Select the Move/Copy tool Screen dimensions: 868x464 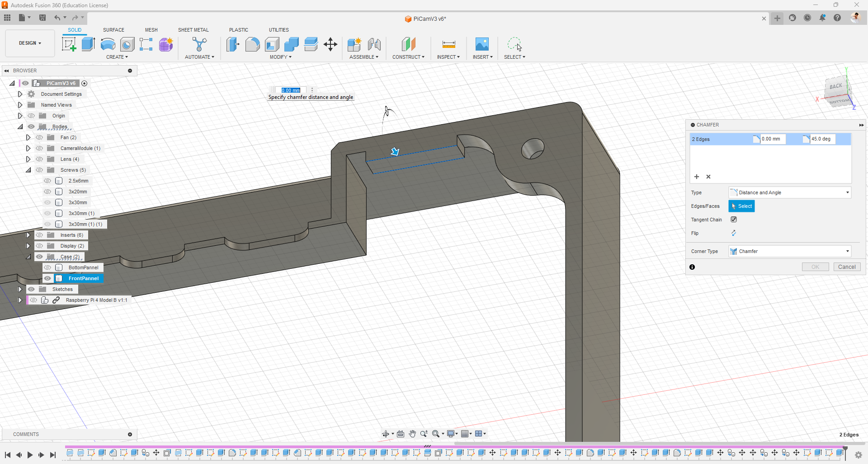[330, 44]
